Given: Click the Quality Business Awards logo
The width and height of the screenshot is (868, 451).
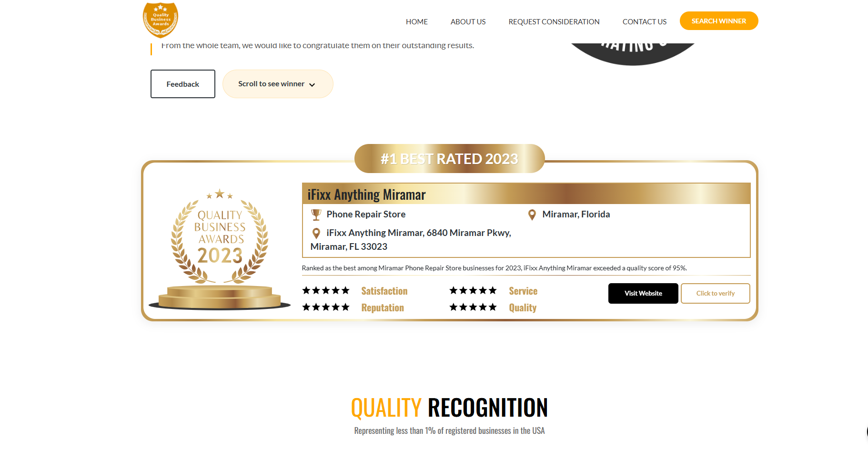Looking at the screenshot, I should 161,20.
